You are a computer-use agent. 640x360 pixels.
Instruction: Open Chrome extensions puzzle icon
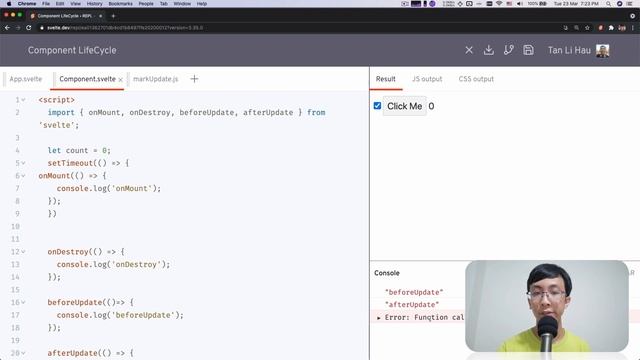click(x=611, y=28)
